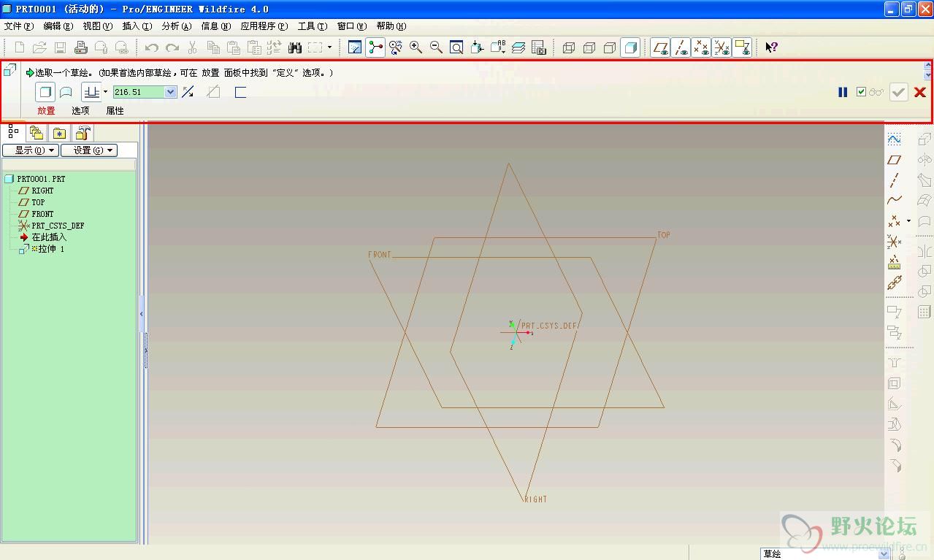The image size is (934, 560).
Task: Open the 216.51 depth value combo box
Action: click(x=145, y=92)
